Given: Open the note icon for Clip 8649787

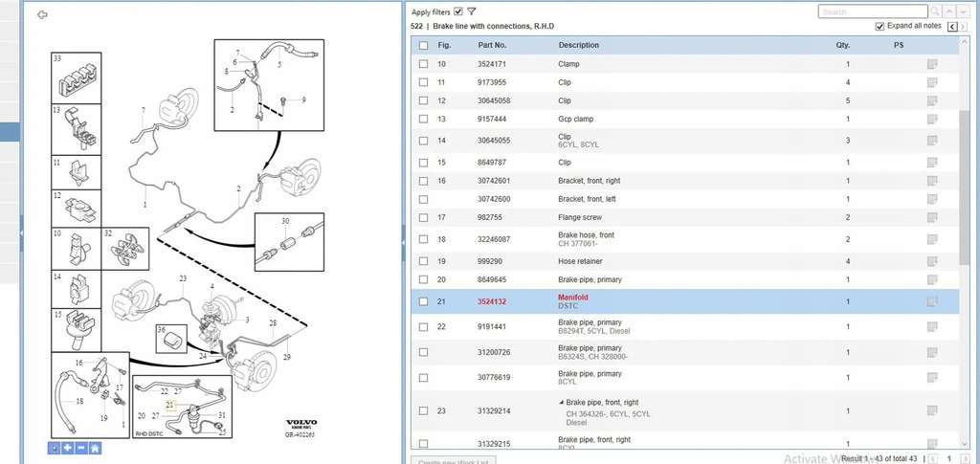Looking at the screenshot, I should pos(932,163).
